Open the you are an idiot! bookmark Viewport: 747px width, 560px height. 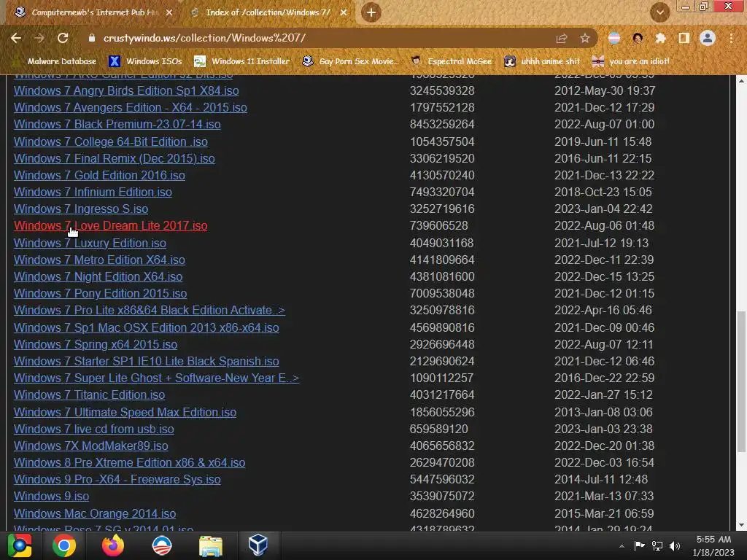pos(630,61)
